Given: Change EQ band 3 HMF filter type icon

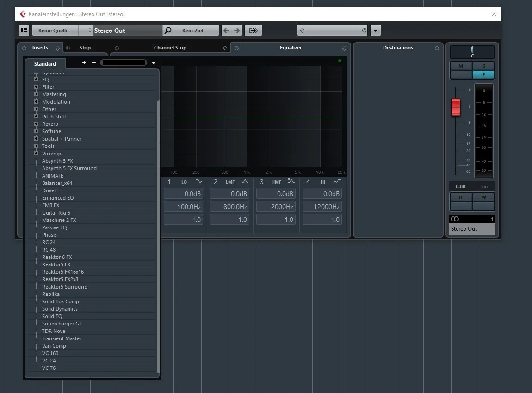Looking at the screenshot, I should tap(291, 181).
